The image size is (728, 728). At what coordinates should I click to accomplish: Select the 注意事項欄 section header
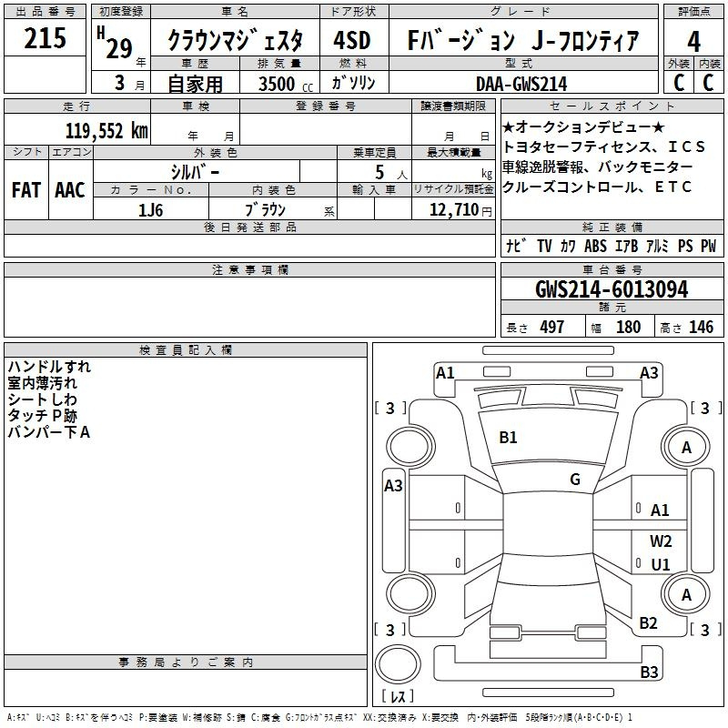point(249,269)
